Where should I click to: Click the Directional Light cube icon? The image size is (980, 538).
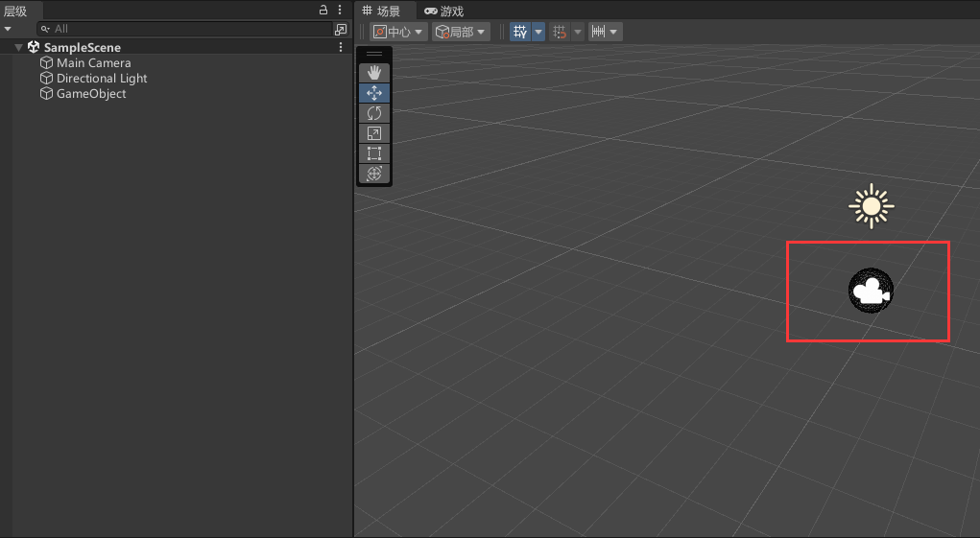pyautogui.click(x=46, y=78)
